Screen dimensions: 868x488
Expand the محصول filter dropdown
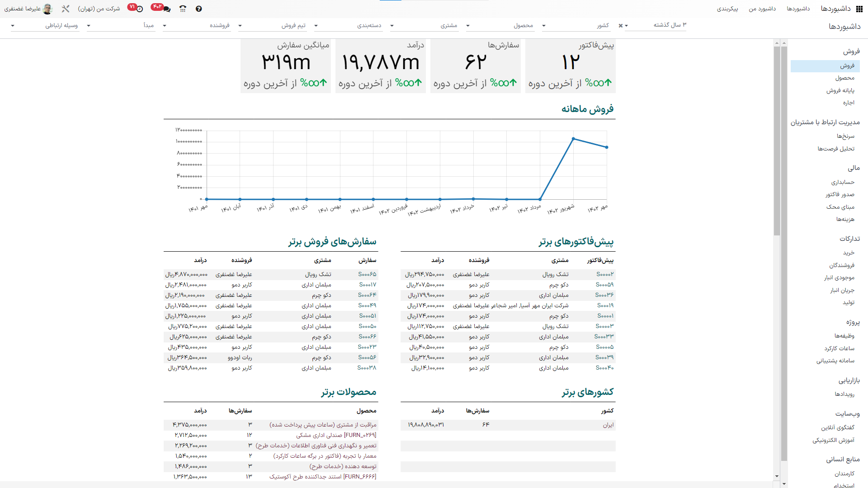point(468,26)
